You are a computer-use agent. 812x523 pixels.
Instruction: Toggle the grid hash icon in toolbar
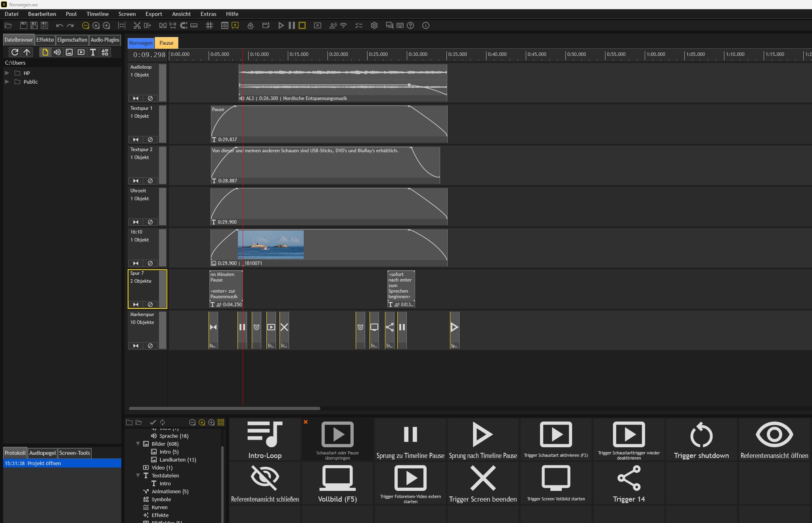[x=209, y=25]
